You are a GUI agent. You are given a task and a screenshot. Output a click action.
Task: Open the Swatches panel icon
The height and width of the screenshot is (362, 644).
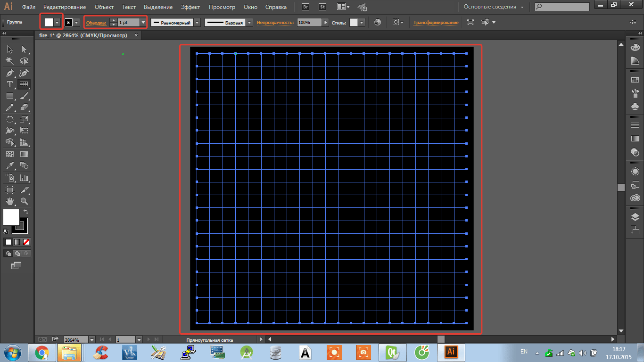(x=635, y=80)
